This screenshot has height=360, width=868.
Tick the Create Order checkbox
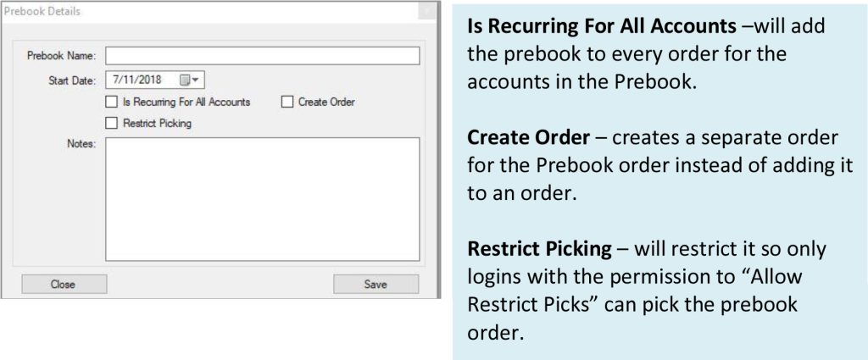[287, 102]
